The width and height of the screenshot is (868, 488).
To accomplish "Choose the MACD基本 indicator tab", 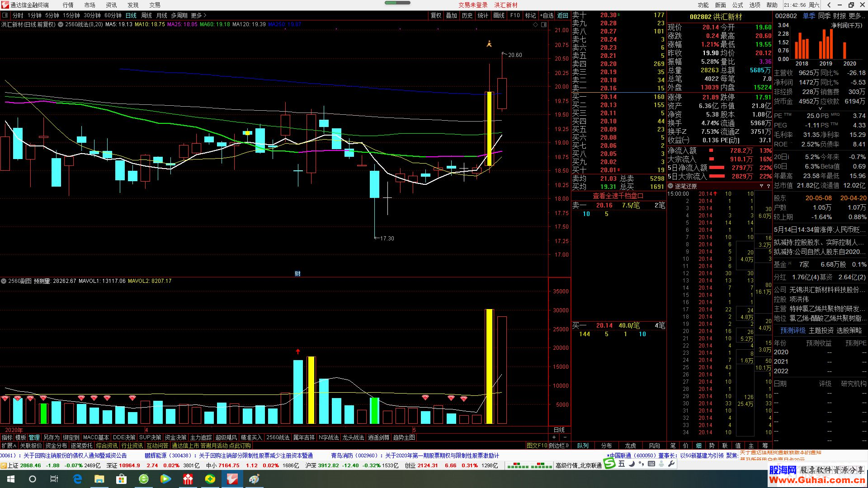I will click(x=96, y=437).
